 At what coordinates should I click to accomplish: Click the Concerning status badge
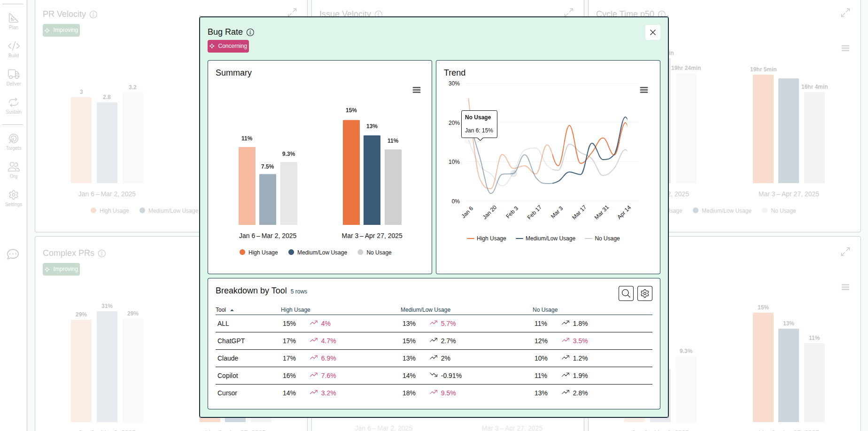tap(228, 46)
